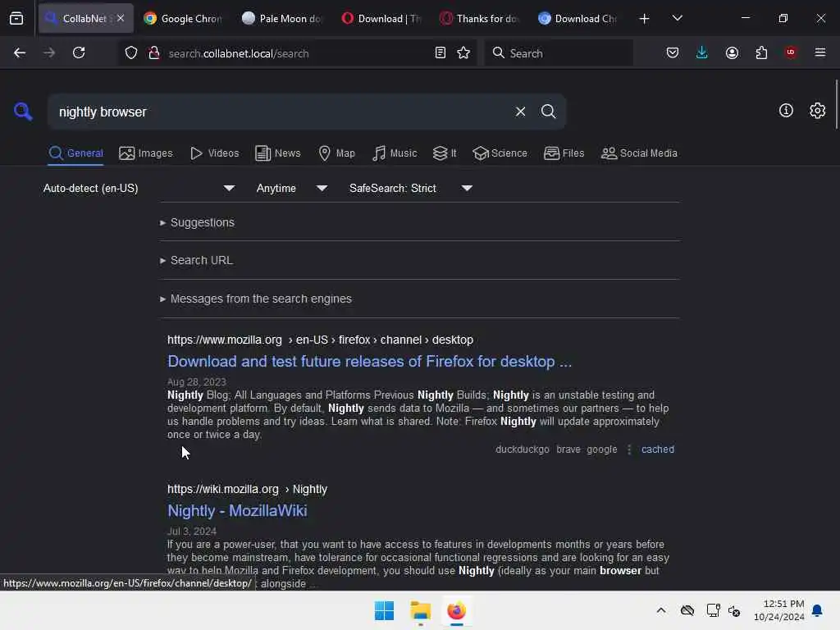Click the address bar URL

pyautogui.click(x=239, y=53)
